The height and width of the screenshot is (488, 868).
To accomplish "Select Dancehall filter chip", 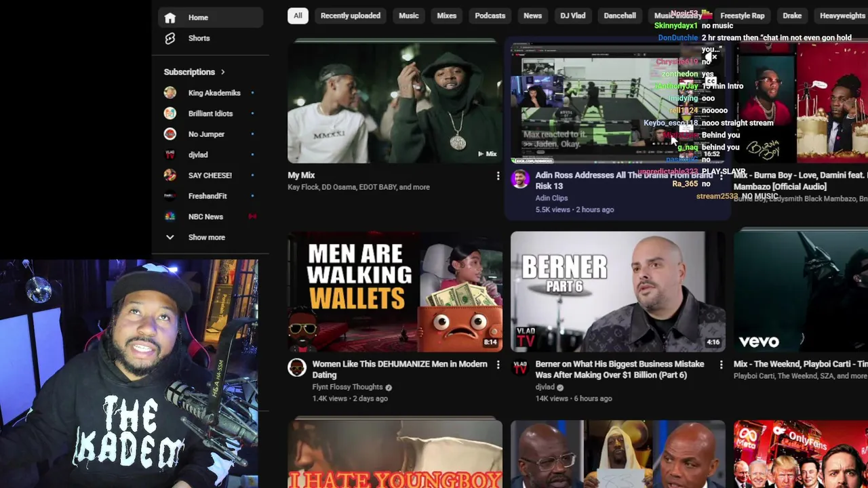I will [x=620, y=16].
